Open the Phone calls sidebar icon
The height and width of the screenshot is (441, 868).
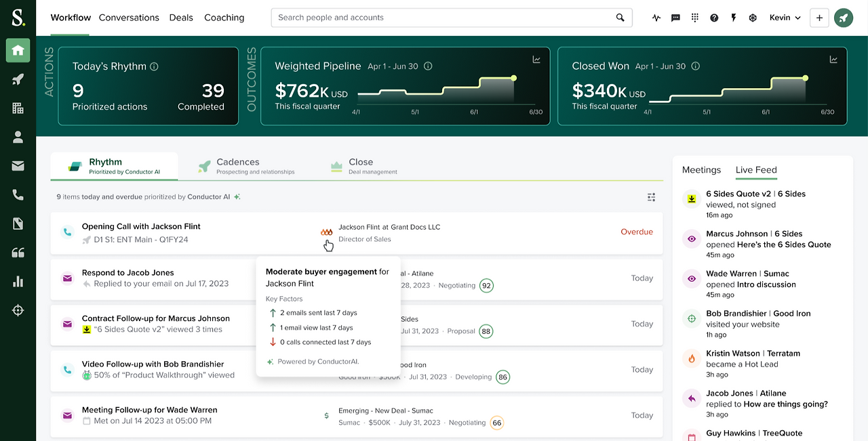point(18,194)
